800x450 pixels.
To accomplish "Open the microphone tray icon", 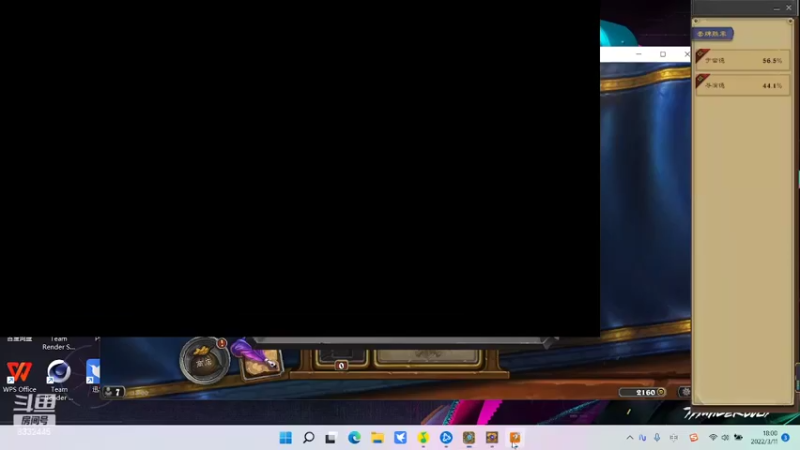I will [x=657, y=438].
